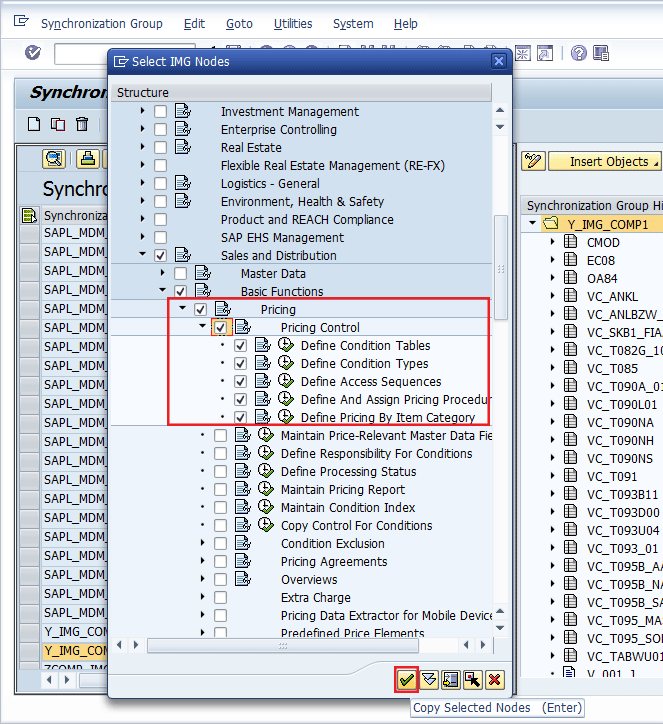Open the Utilities menu
This screenshot has width=663, height=724.
293,23
